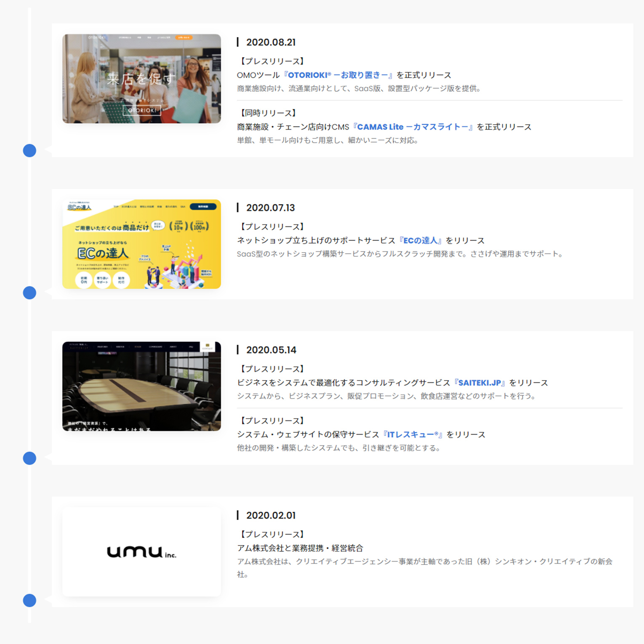This screenshot has height=644, width=644.
Task: Click the umu inc. logo thumbnail
Action: pos(141,552)
